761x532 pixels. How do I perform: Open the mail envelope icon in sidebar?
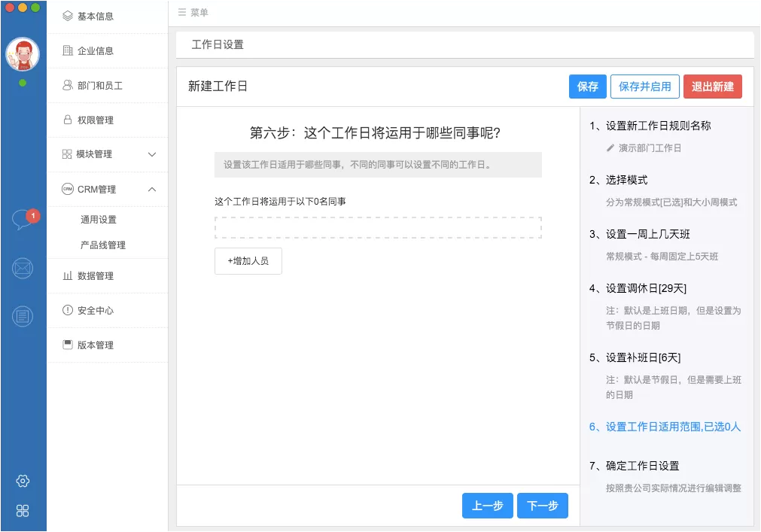point(23,268)
